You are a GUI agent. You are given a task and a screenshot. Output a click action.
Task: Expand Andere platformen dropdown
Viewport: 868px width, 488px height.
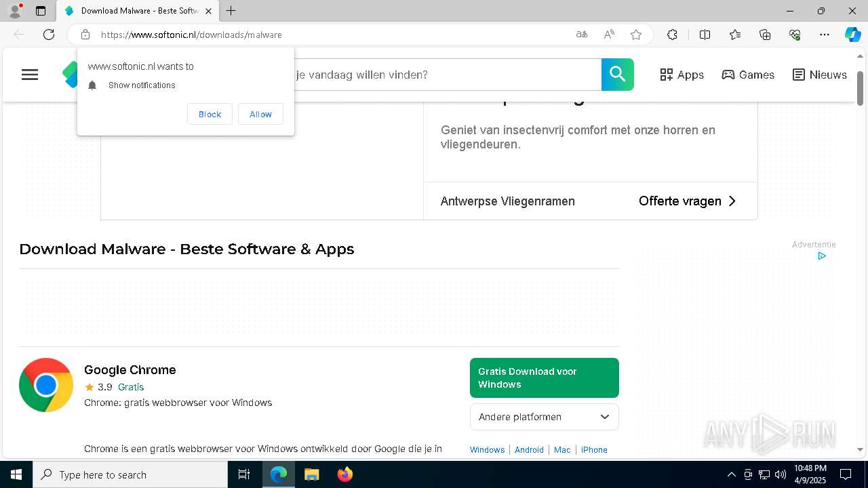545,417
